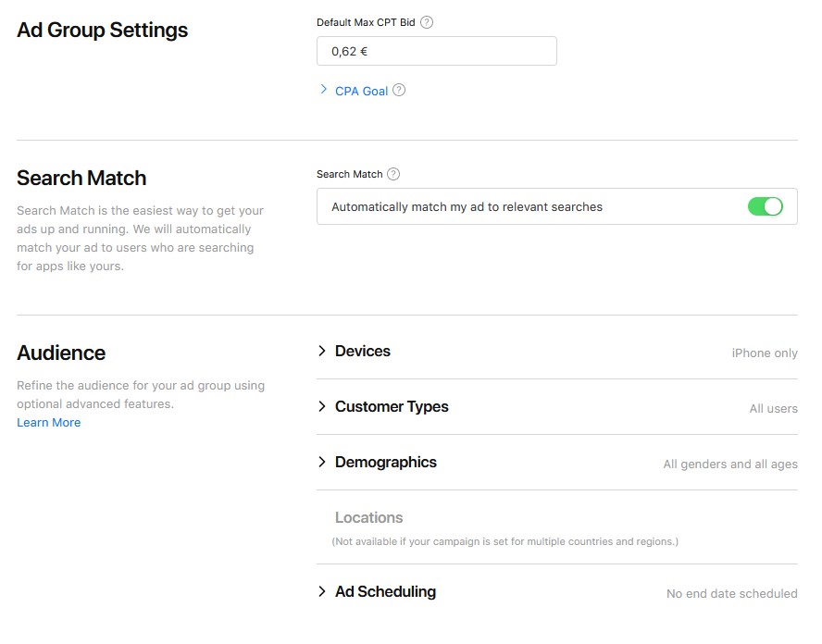The image size is (822, 644).
Task: Expand the Customer Types section
Action: coord(392,407)
